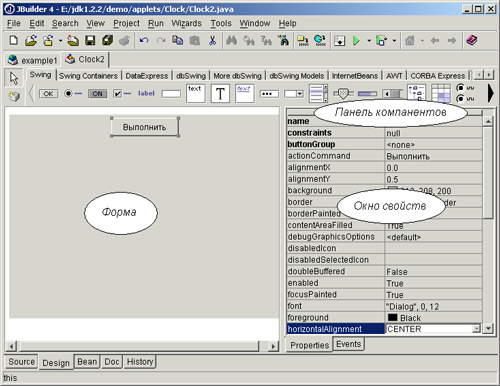Click the Save file floppy icon
The height and width of the screenshot is (386, 500).
click(x=90, y=41)
